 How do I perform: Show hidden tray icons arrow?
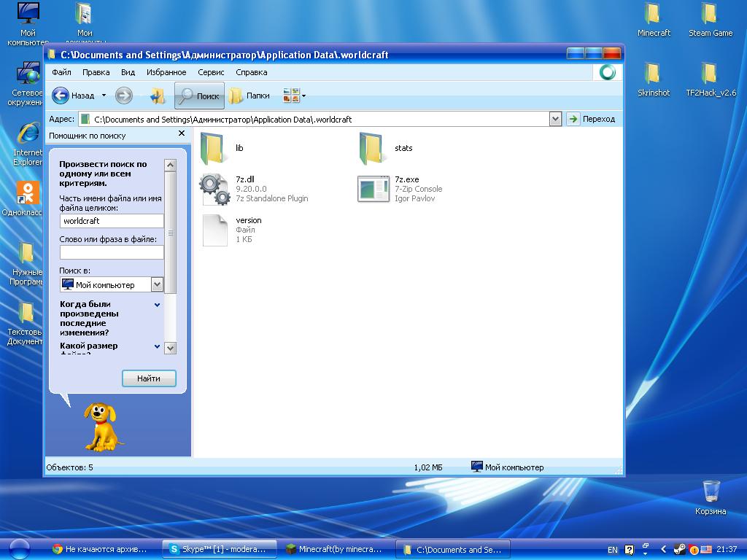(x=663, y=550)
